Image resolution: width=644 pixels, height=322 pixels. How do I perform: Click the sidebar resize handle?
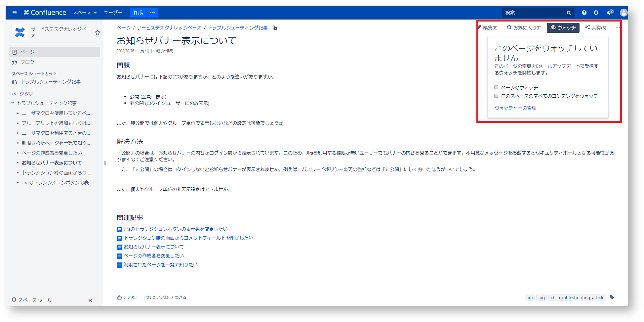click(x=105, y=163)
